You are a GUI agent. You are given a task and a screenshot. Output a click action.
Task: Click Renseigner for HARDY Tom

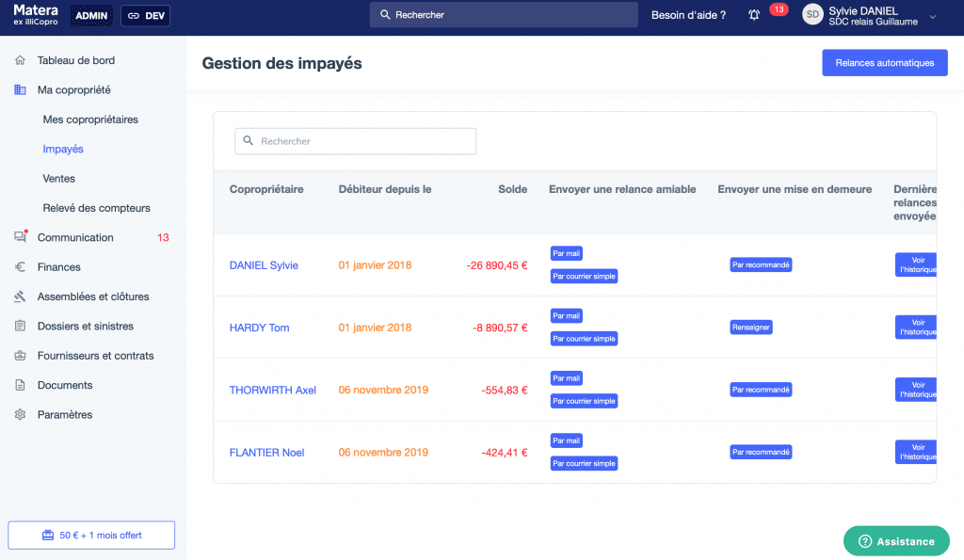click(x=751, y=328)
